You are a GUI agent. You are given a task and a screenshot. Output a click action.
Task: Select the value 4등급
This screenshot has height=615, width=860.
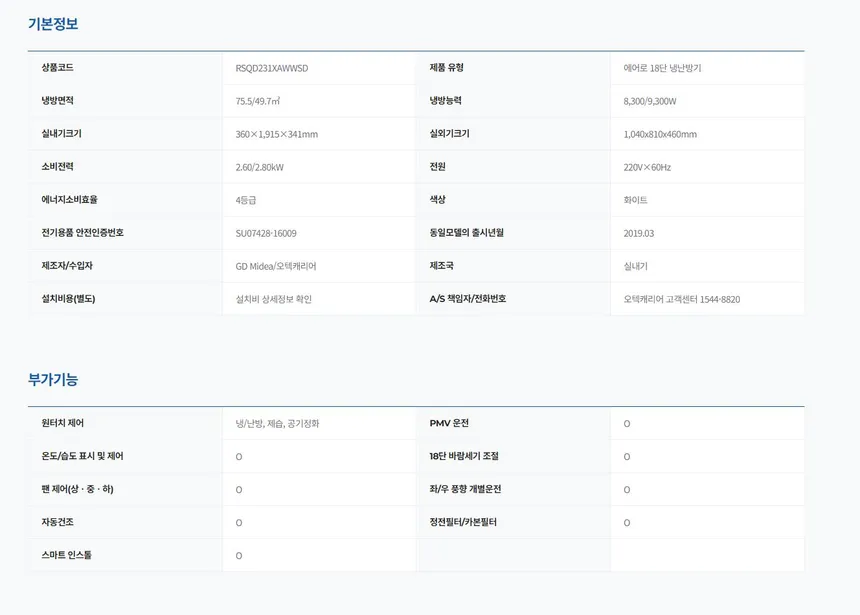pyautogui.click(x=246, y=200)
